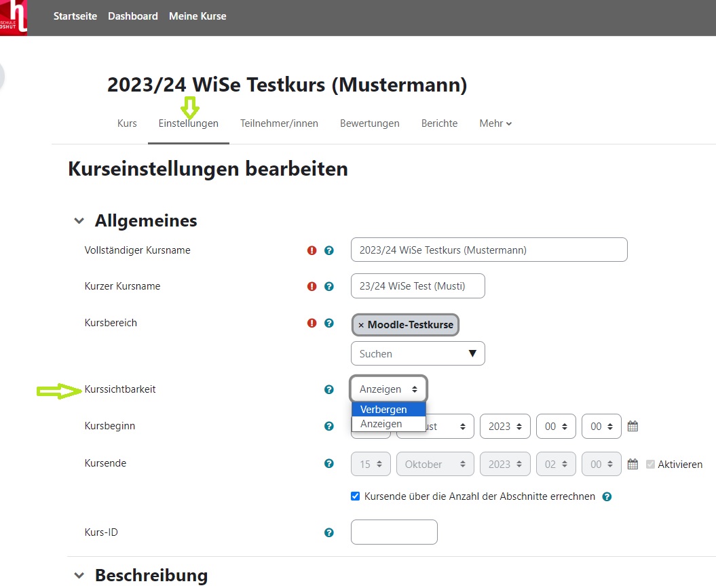
Task: Click help icon beside Kurzer Kursname
Action: pos(329,286)
